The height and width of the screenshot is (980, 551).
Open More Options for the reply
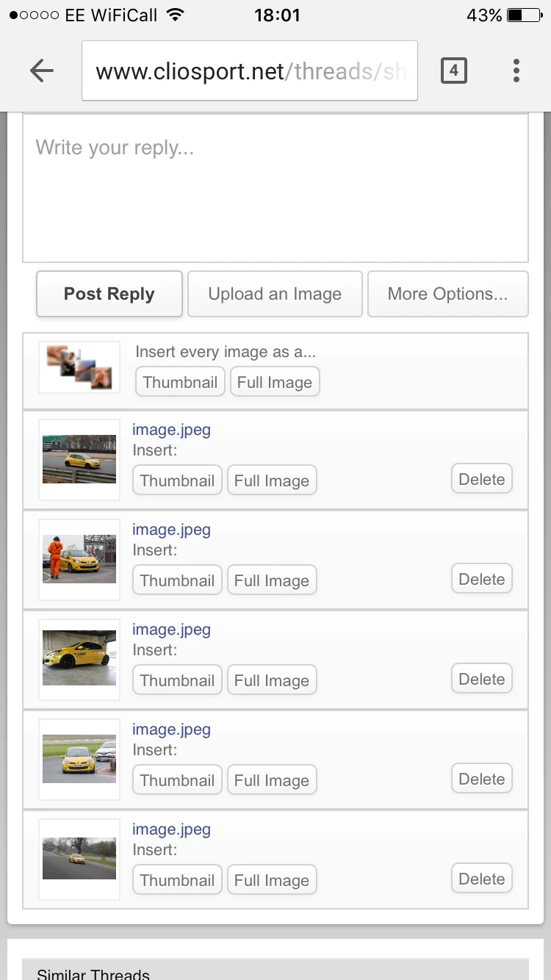click(447, 294)
